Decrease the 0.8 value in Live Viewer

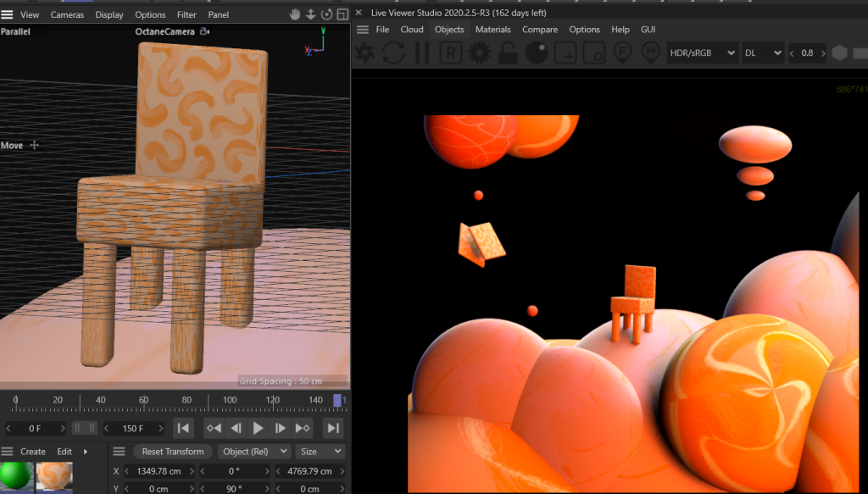[792, 53]
